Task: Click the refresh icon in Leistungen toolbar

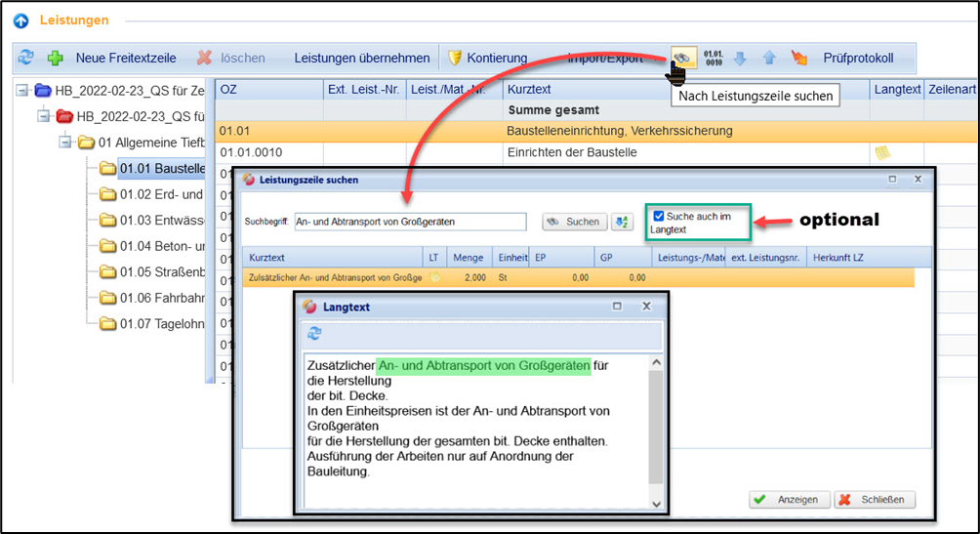Action: click(x=26, y=59)
